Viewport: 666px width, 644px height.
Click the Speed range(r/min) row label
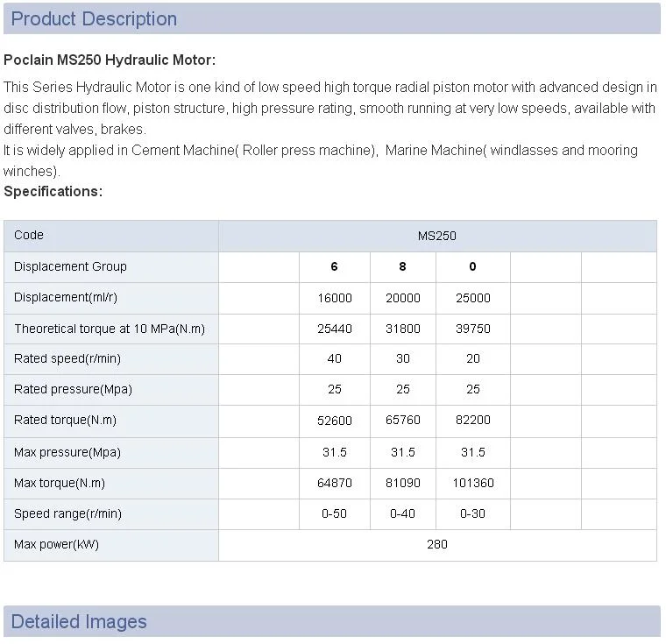(68, 513)
